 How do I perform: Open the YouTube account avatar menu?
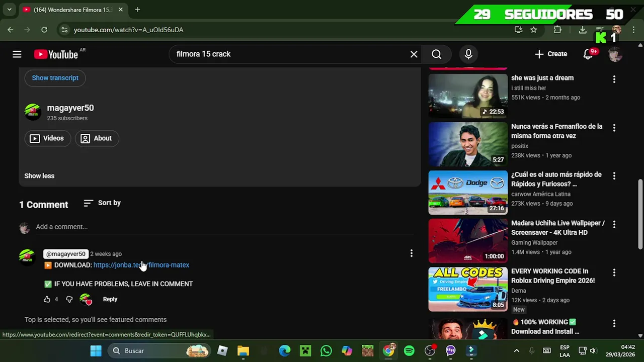tap(615, 54)
